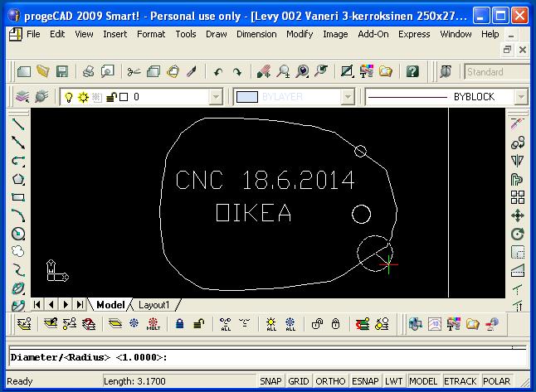Viewport: 536px width, 392px height.
Task: Select the Move tool in right toolbar
Action: coord(518,215)
